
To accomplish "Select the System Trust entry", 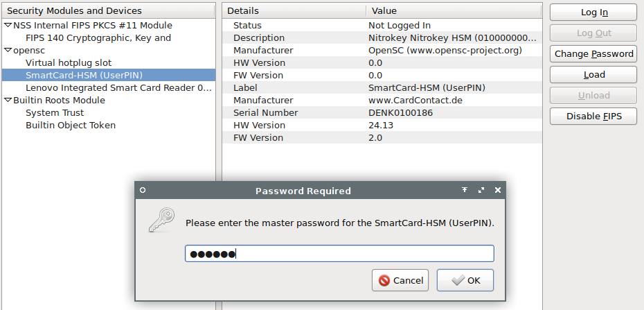I will pyautogui.click(x=55, y=112).
